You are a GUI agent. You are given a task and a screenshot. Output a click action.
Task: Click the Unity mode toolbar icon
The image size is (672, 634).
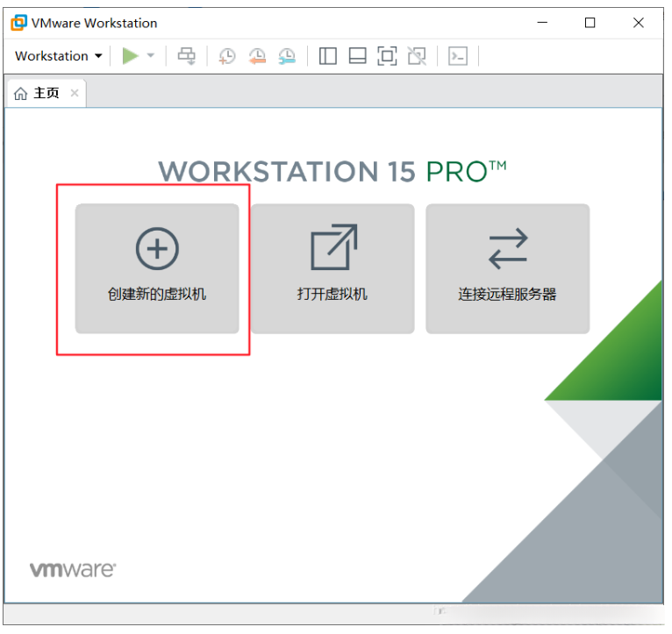(417, 56)
